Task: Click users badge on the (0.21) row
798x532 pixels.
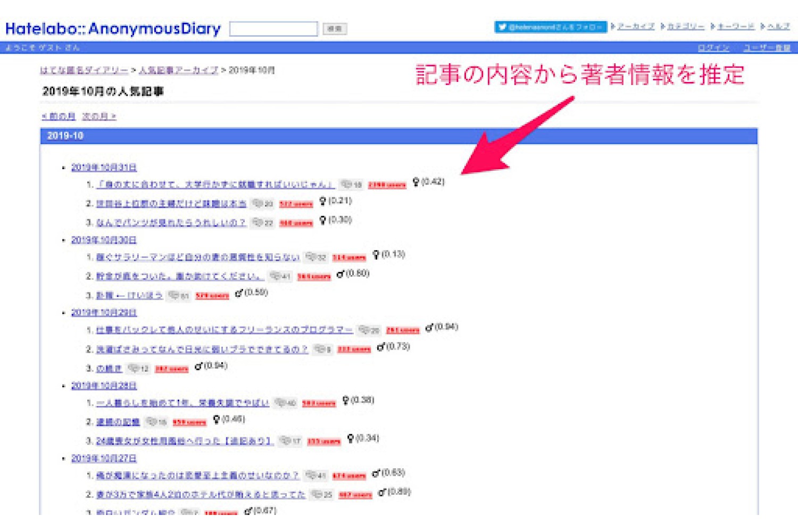Action: [x=296, y=204]
